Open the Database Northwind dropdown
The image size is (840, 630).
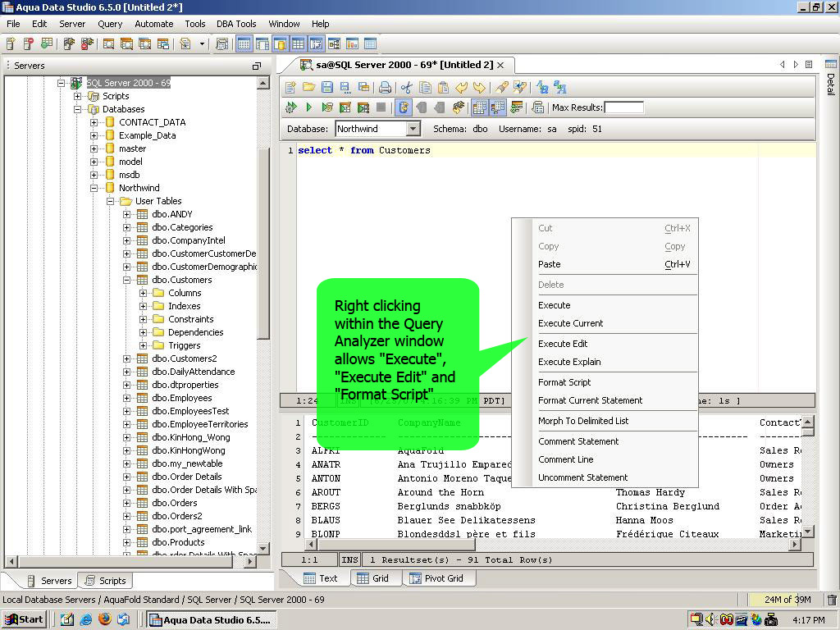click(413, 129)
